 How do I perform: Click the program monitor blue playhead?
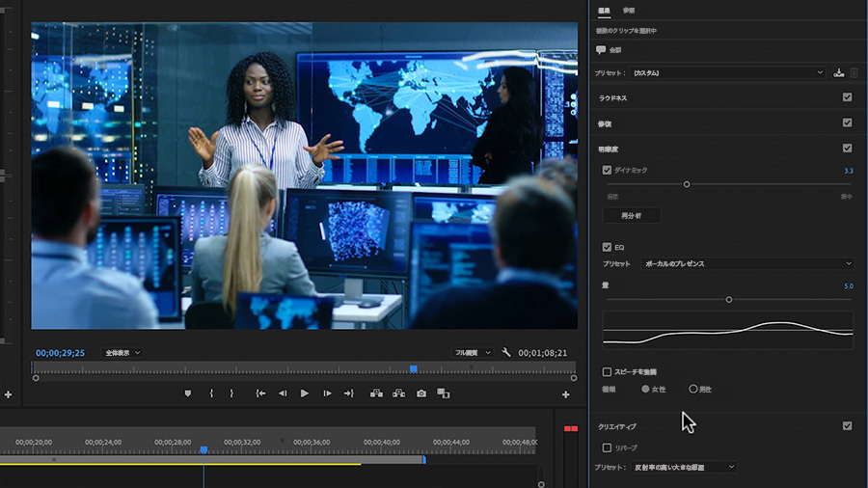pyautogui.click(x=414, y=368)
